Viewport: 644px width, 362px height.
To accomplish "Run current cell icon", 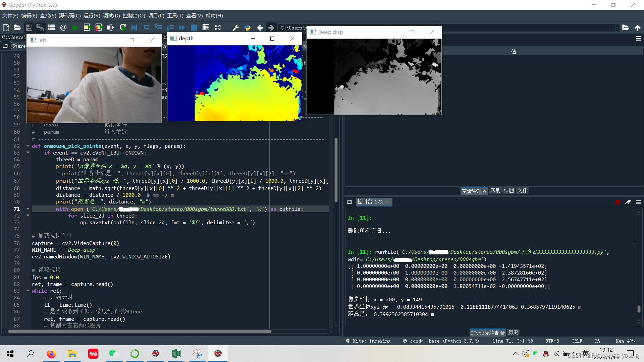I will coord(87,28).
